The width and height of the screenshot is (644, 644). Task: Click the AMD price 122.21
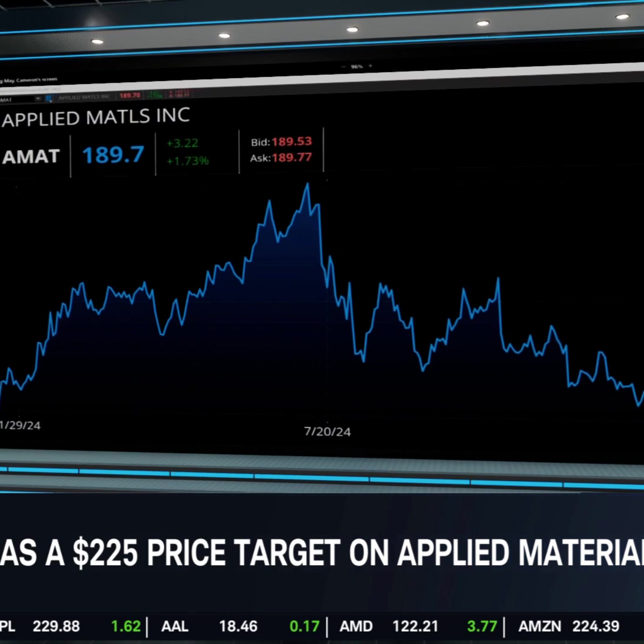(x=415, y=626)
